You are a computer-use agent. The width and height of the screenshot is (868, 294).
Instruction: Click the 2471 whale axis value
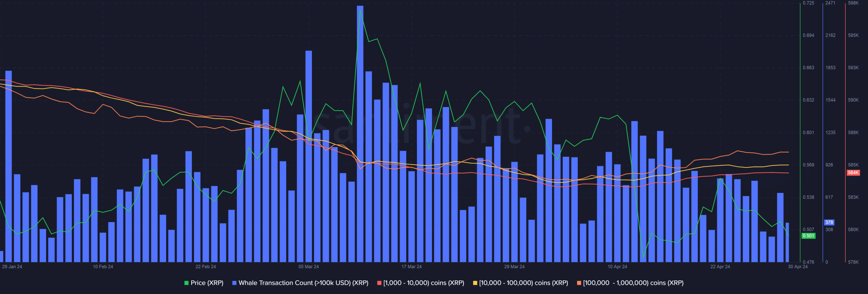pos(830,3)
